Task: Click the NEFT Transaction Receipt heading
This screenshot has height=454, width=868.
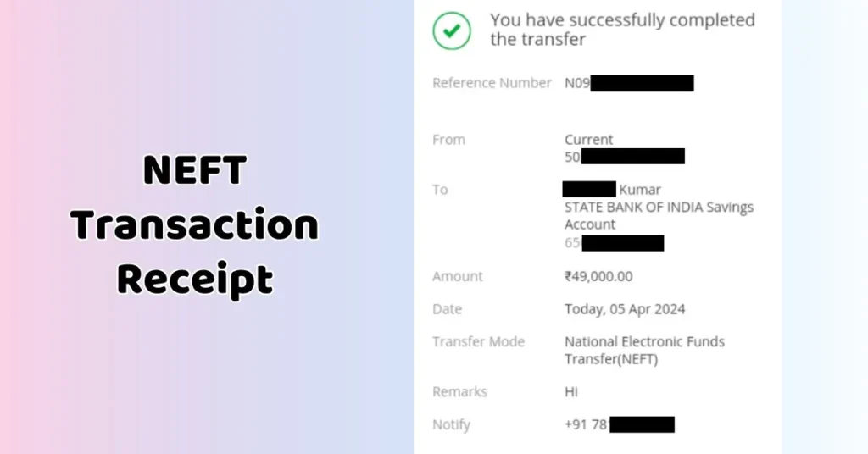Action: coord(195,224)
